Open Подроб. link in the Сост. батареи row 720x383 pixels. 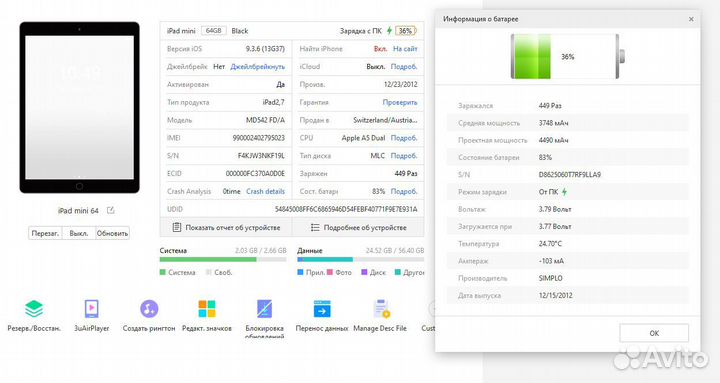(x=404, y=192)
